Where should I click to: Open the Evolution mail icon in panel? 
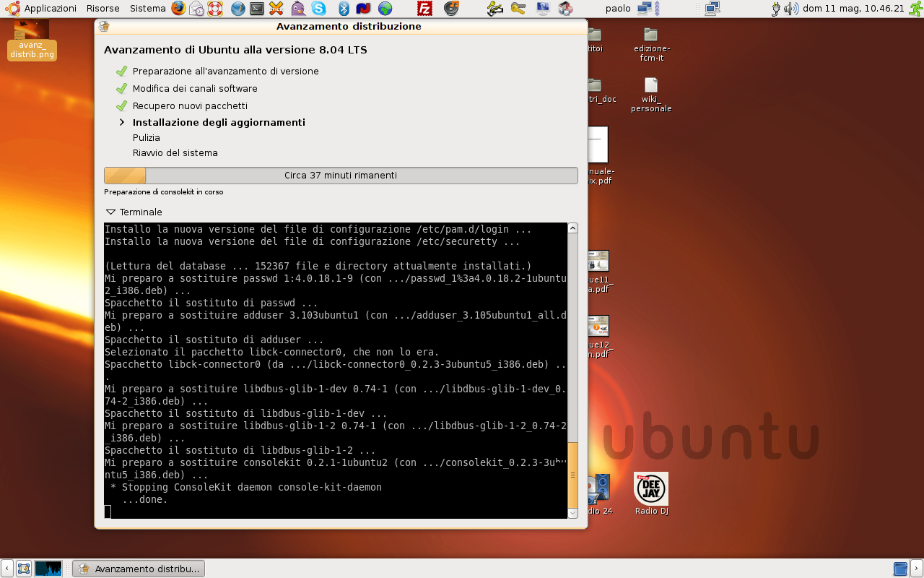pos(197,9)
